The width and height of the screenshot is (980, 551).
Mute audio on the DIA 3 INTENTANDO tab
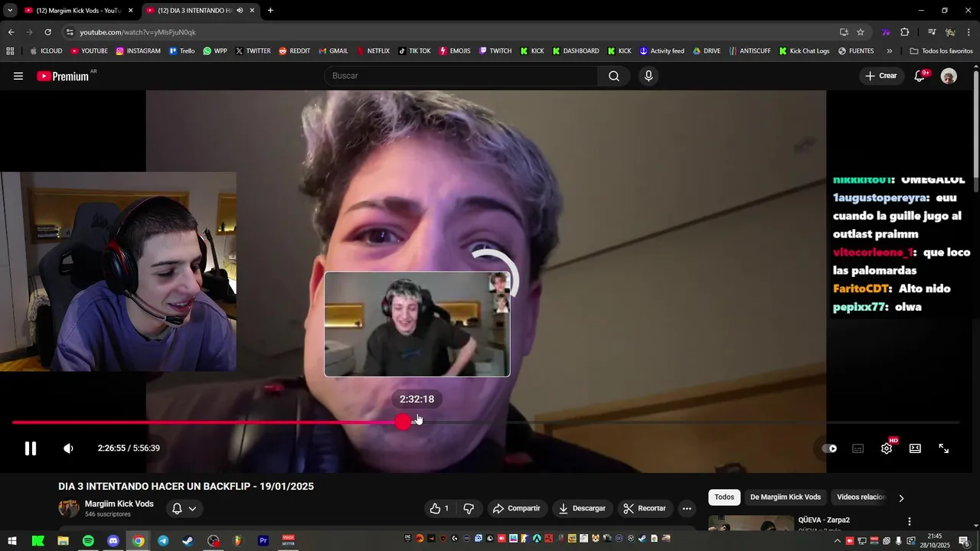[240, 11]
